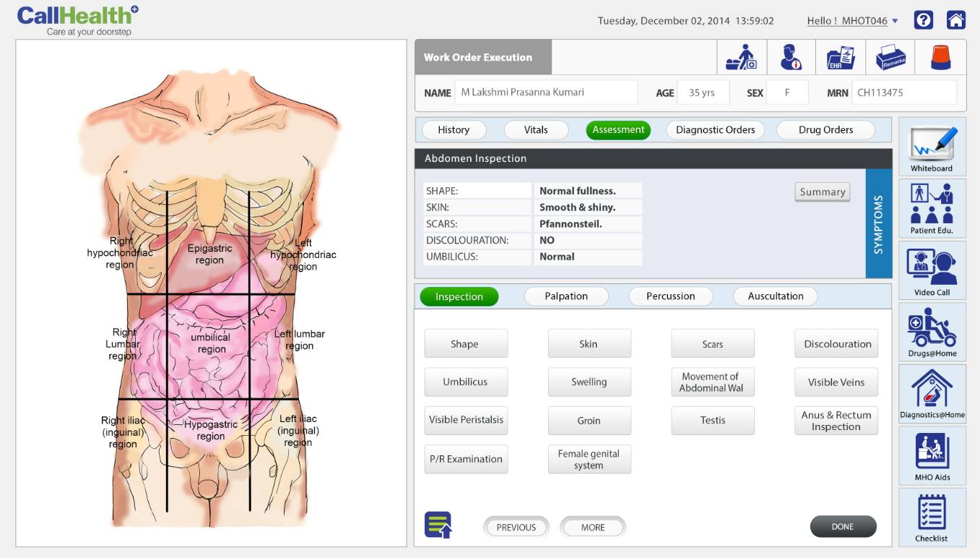
Task: Open the vertical SYMPTOMS panel tab
Action: [x=879, y=223]
